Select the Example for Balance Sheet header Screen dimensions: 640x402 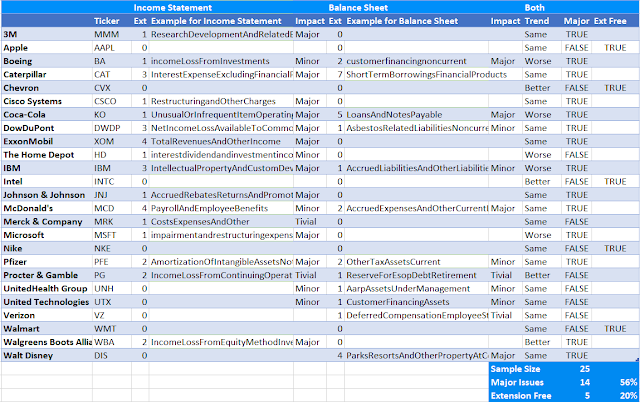402,21
